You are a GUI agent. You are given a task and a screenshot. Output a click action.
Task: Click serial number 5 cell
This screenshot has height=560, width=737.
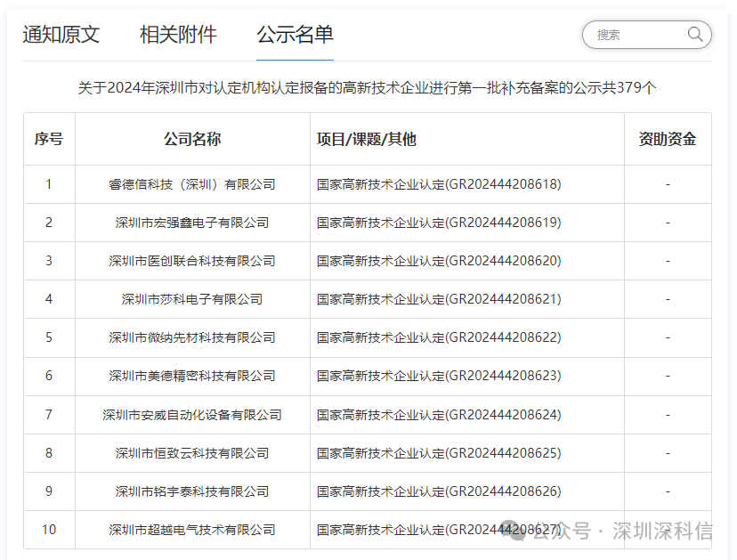click(x=49, y=337)
